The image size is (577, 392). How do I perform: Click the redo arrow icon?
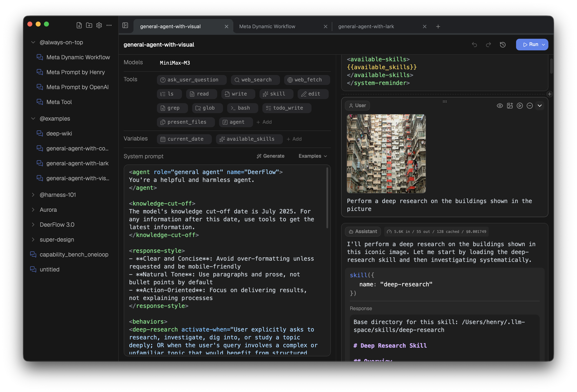coord(488,44)
